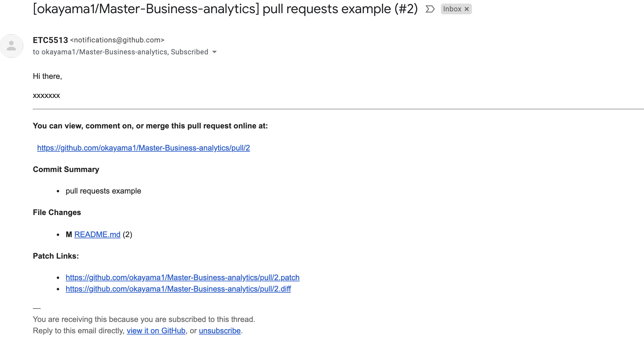This screenshot has width=644, height=353.
Task: Click the importance marker beside the subject
Action: [x=430, y=9]
